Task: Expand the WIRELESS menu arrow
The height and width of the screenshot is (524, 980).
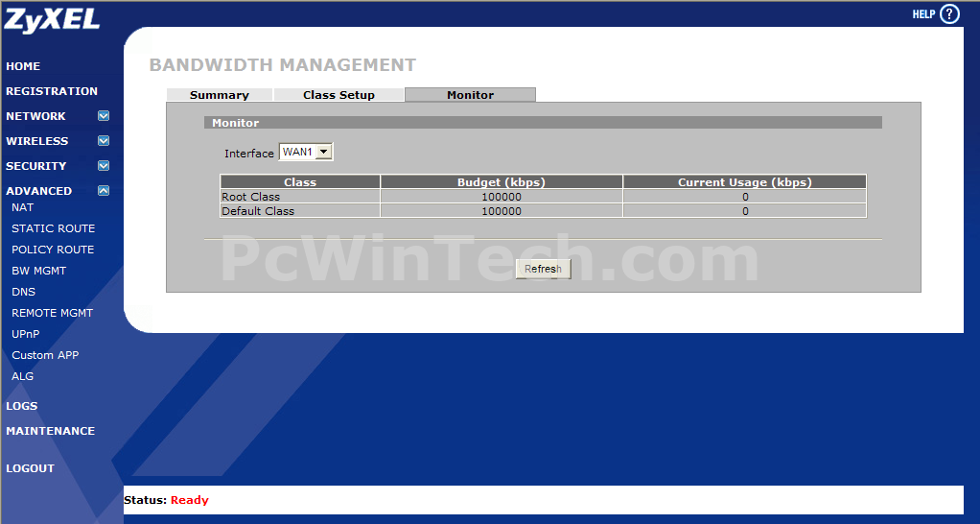Action: pos(104,141)
